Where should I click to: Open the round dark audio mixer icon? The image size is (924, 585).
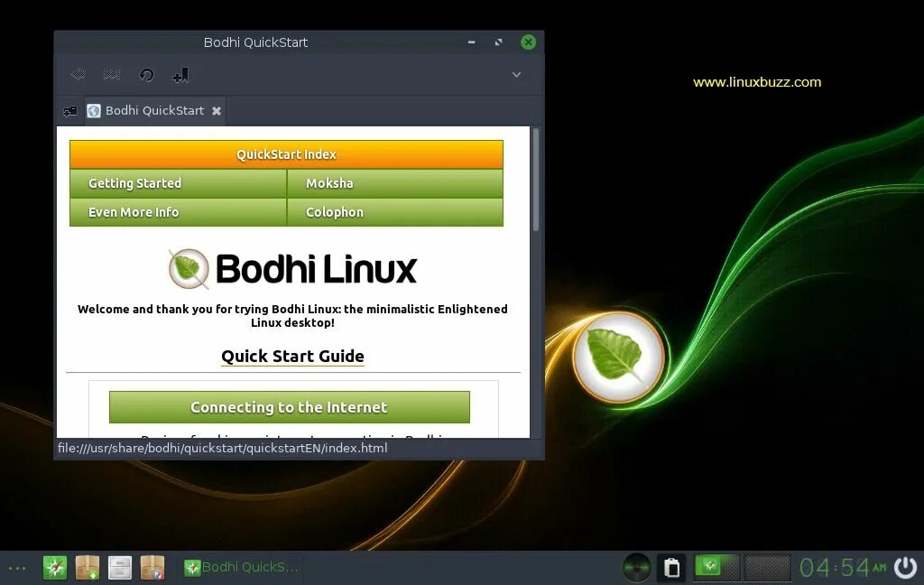pyautogui.click(x=637, y=568)
